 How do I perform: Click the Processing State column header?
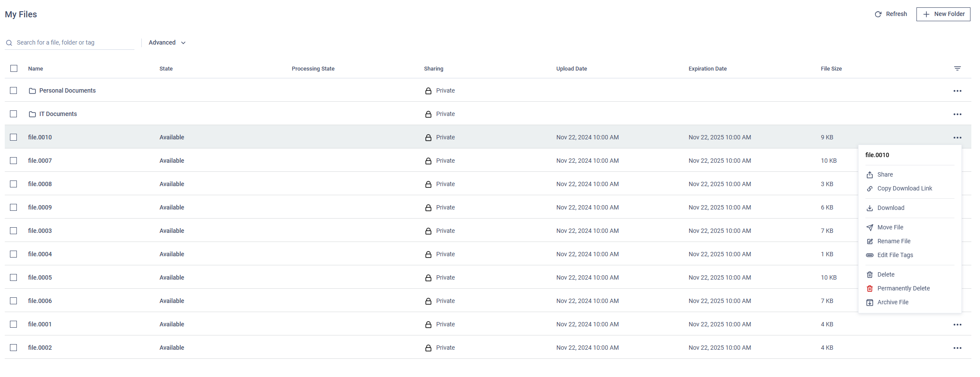[x=313, y=68]
